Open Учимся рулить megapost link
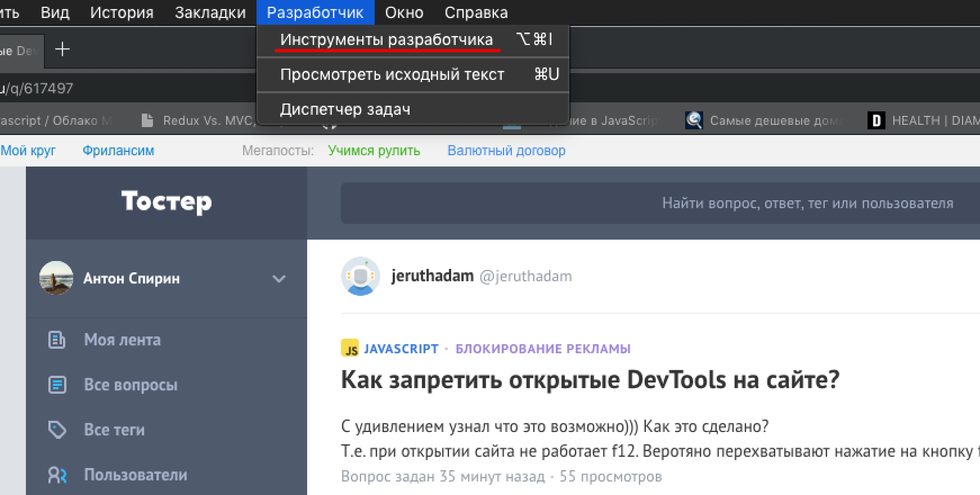The height and width of the screenshot is (495, 980). 374,151
